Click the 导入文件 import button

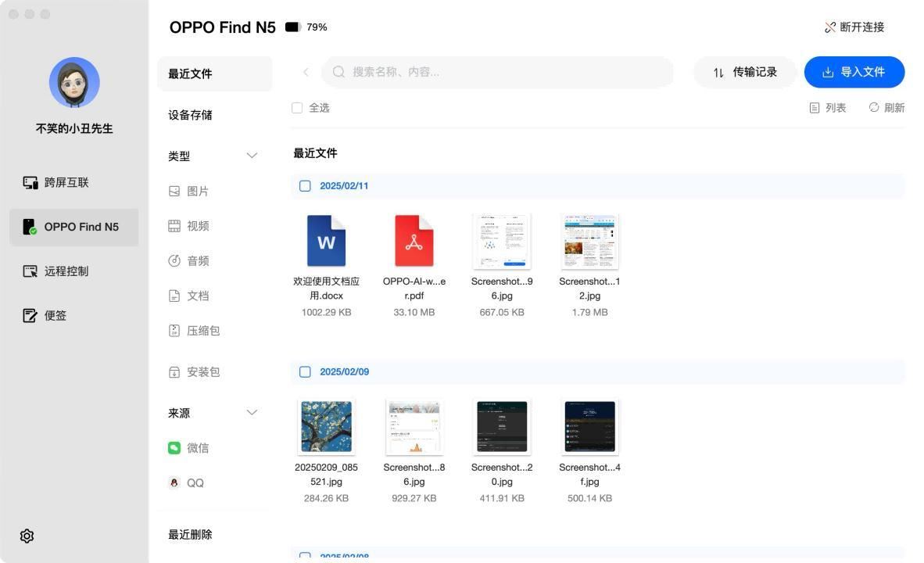pyautogui.click(x=854, y=71)
